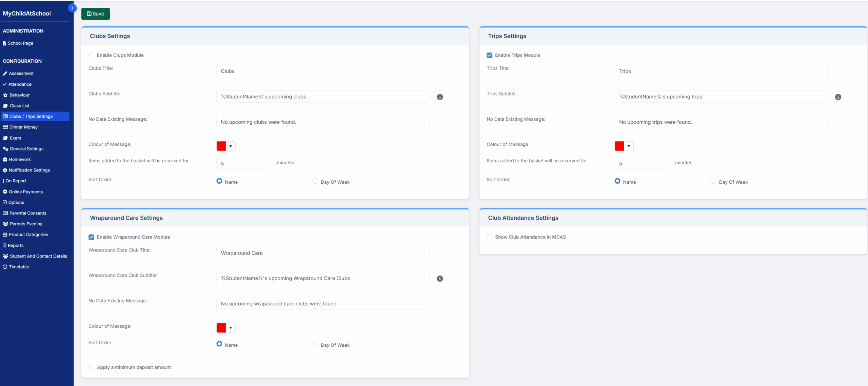This screenshot has height=386, width=868.
Task: Disable the Enable Trips Module checkbox
Action: (489, 55)
